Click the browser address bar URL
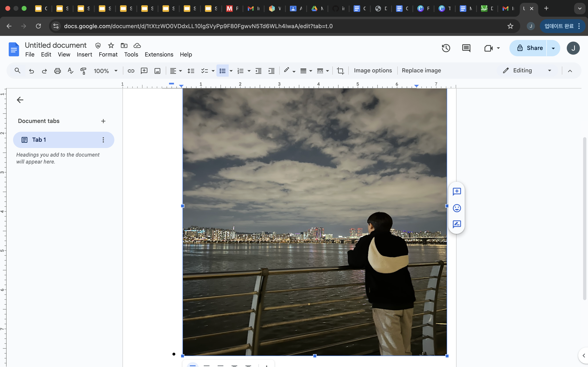The height and width of the screenshot is (367, 588). (x=198, y=26)
